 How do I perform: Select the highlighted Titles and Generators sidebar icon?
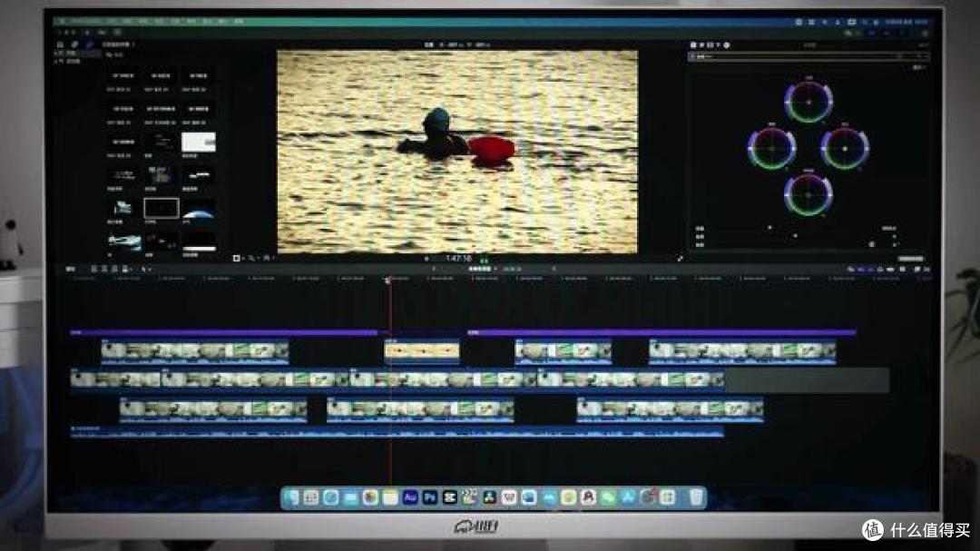point(88,45)
